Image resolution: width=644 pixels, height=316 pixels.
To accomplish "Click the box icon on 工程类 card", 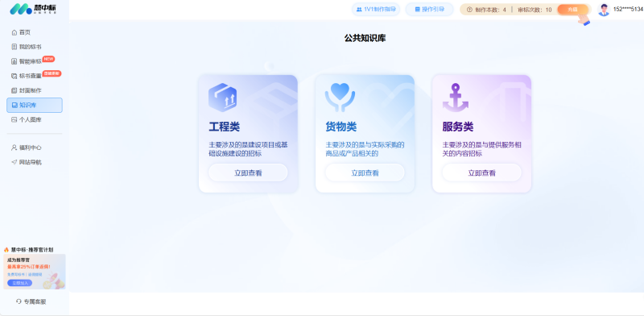I will 222,98.
